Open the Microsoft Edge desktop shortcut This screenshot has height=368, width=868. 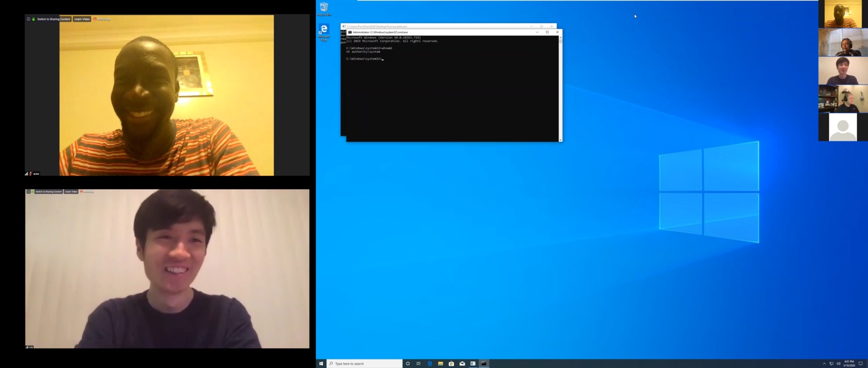click(324, 32)
